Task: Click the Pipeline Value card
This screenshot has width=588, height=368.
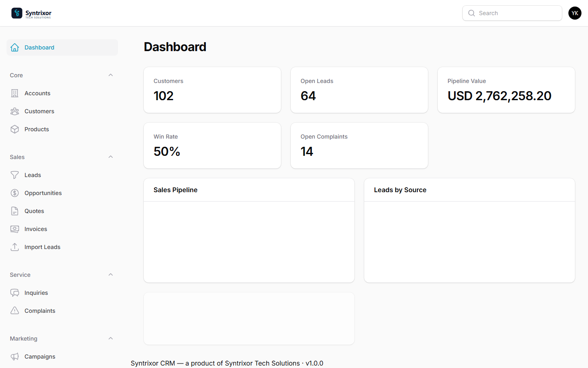Action: pos(506,90)
